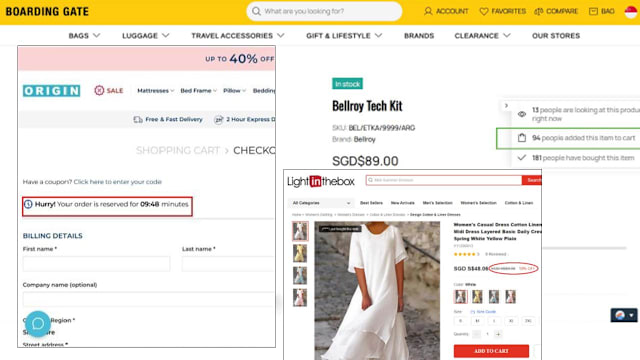Open the round chat bubble on Origin
The height and width of the screenshot is (360, 640).
pos(38,324)
